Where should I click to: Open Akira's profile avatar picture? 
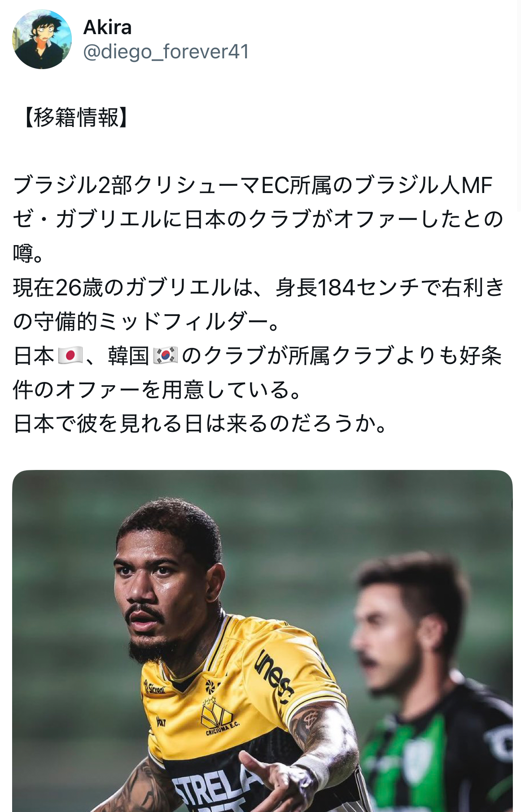pyautogui.click(x=42, y=39)
